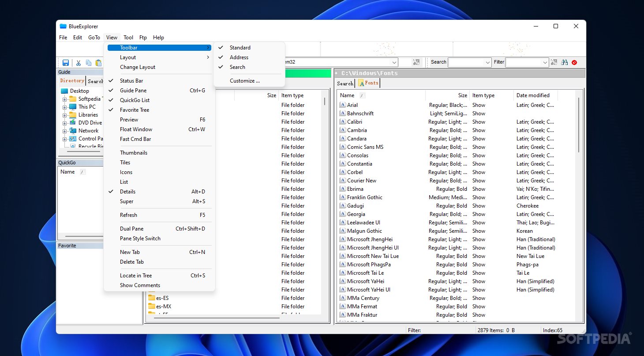This screenshot has height=356, width=644.
Task: Select the Calibri font icon
Action: (342, 122)
